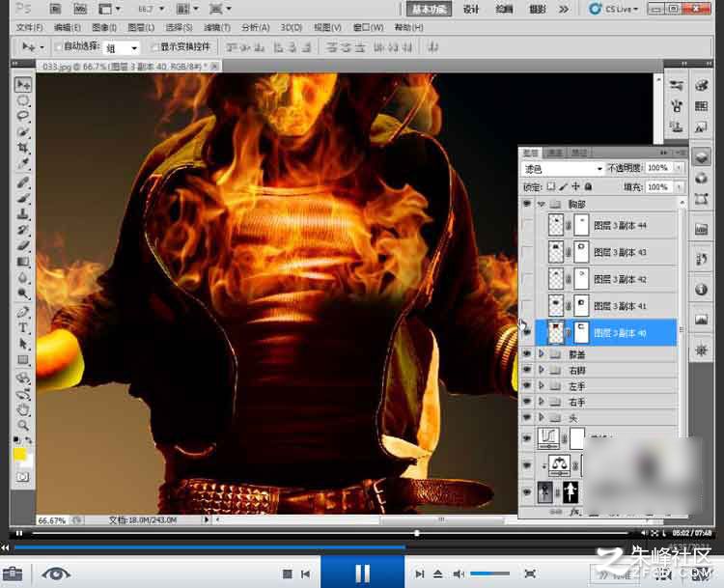Toggle Quick Mask mode icon
This screenshot has width=724, height=588.
point(22,477)
